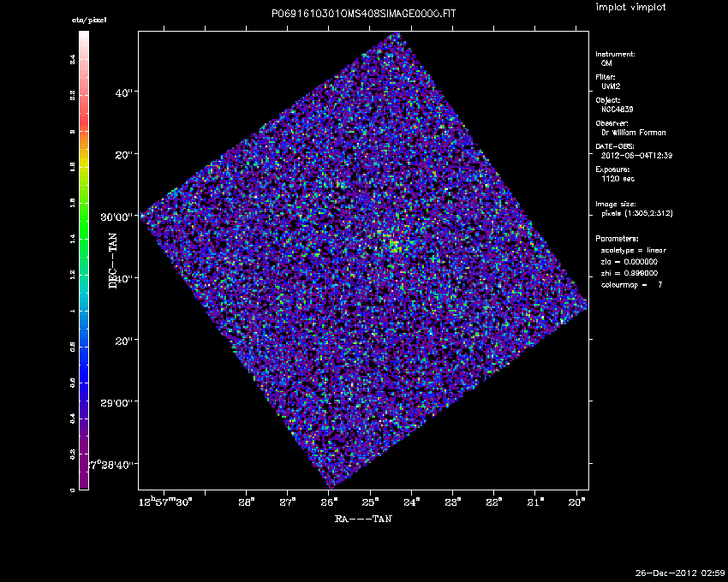Image resolution: width=728 pixels, height=582 pixels.
Task: Click the scaletype = linear parameter
Action: click(x=634, y=250)
